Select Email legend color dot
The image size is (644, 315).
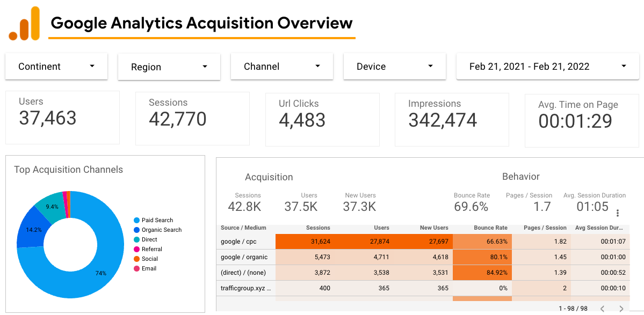[137, 269]
